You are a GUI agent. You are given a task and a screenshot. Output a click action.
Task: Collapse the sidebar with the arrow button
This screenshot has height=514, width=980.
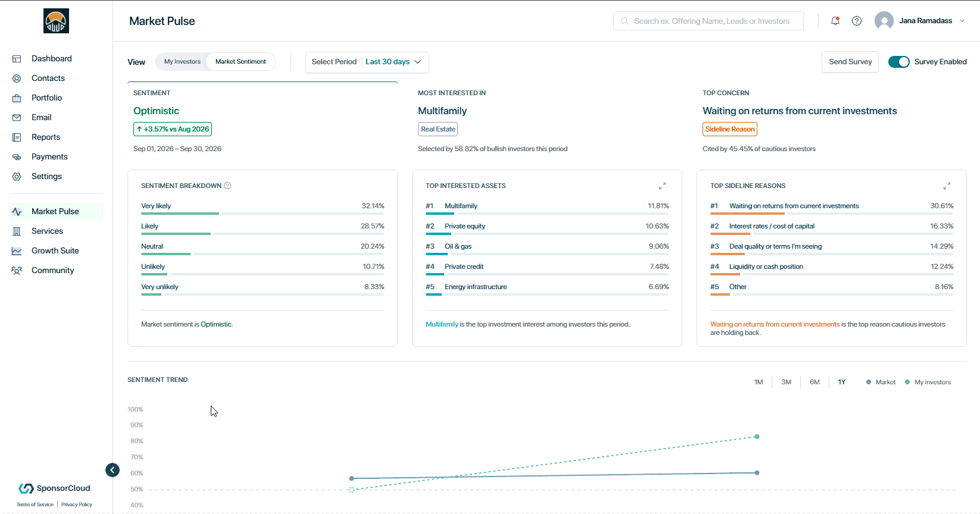click(x=113, y=470)
